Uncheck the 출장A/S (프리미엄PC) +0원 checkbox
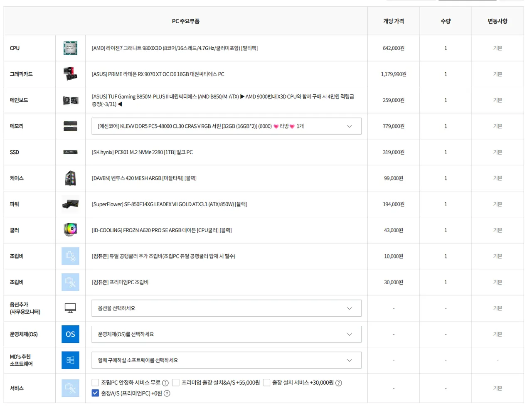The width and height of the screenshot is (532, 413). 96,393
